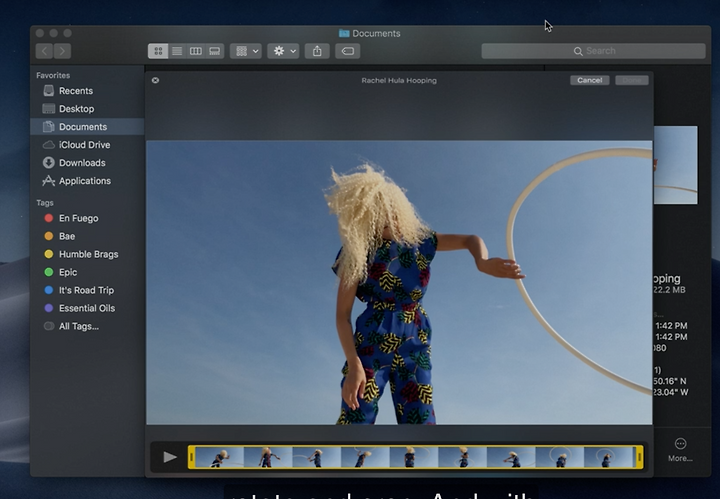Open the More quick actions icon

pyautogui.click(x=681, y=444)
